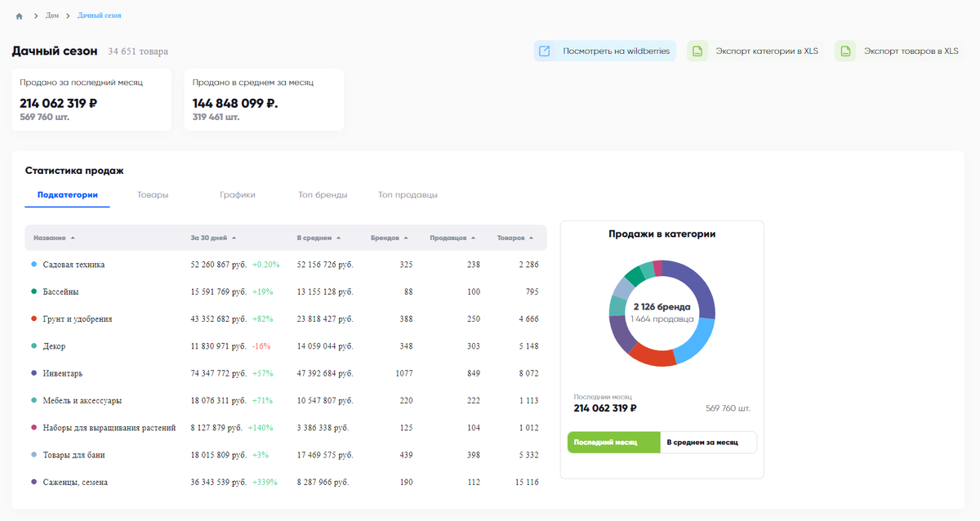980x521 pixels.
Task: Click the home icon in the breadcrumb
Action: (x=19, y=16)
